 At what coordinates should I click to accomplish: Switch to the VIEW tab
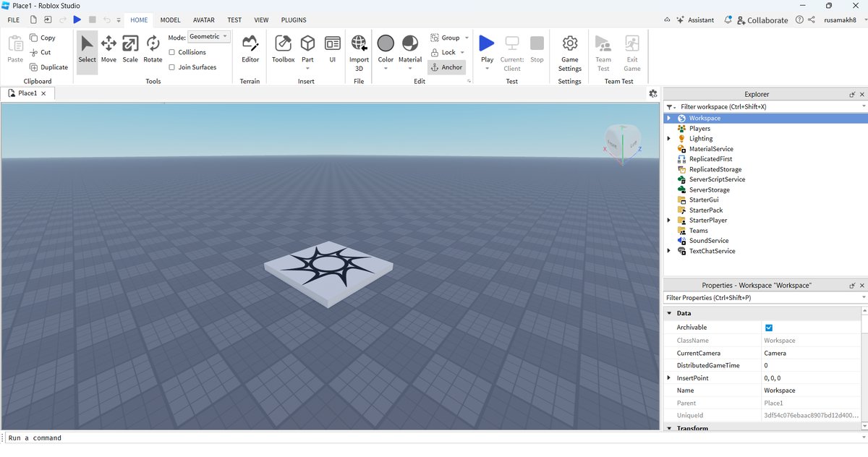point(261,20)
